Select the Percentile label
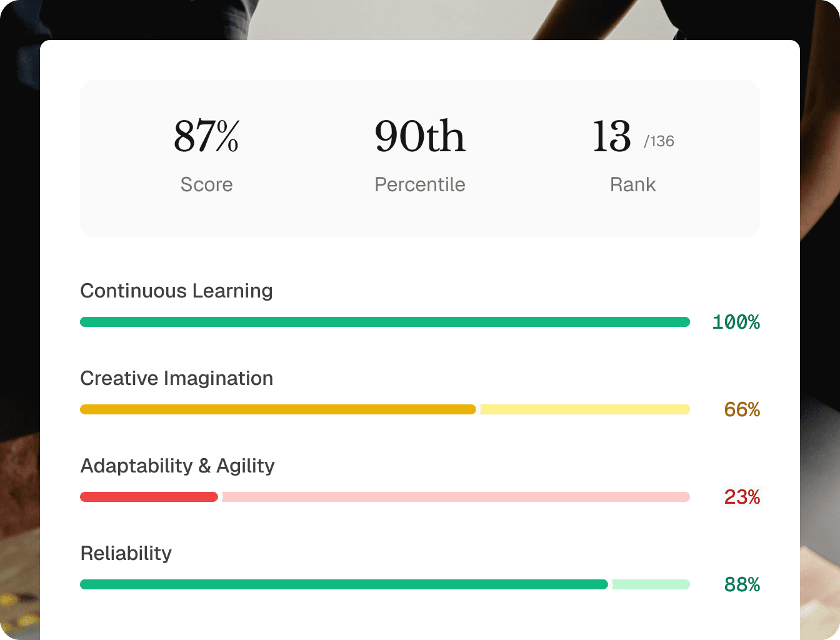This screenshot has height=640, width=840. coord(420,184)
